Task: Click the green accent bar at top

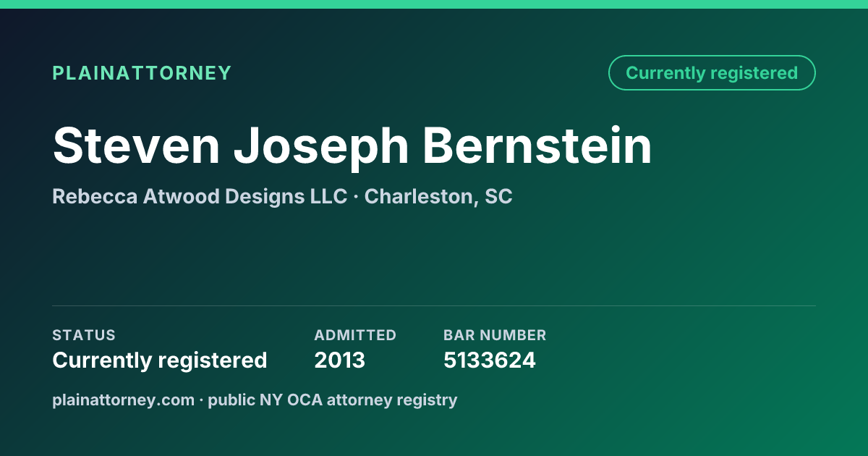Action: point(434,4)
